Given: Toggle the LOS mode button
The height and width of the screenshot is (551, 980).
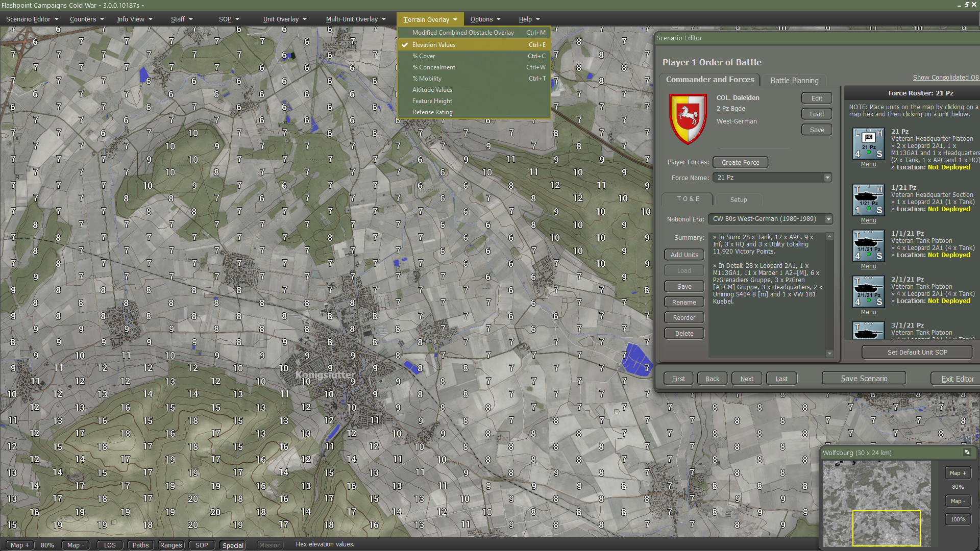Looking at the screenshot, I should [110, 545].
